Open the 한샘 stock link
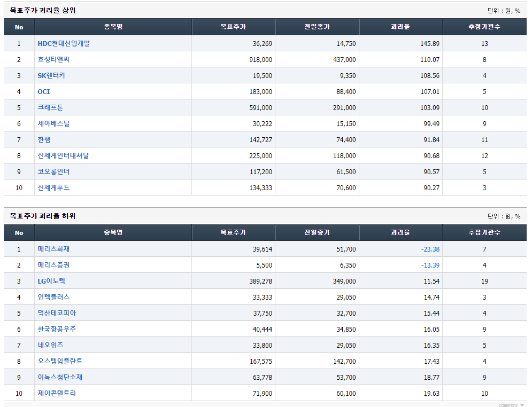 pyautogui.click(x=44, y=139)
